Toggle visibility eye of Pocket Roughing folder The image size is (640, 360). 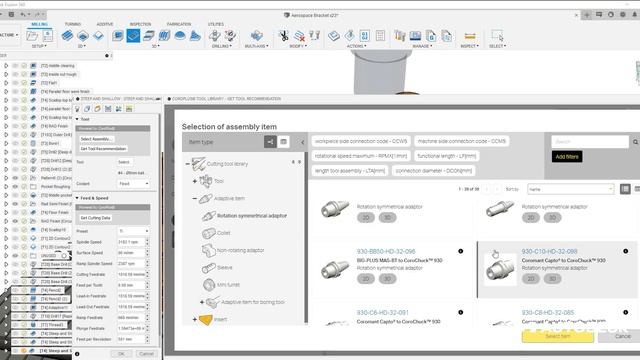pyautogui.click(x=15, y=187)
